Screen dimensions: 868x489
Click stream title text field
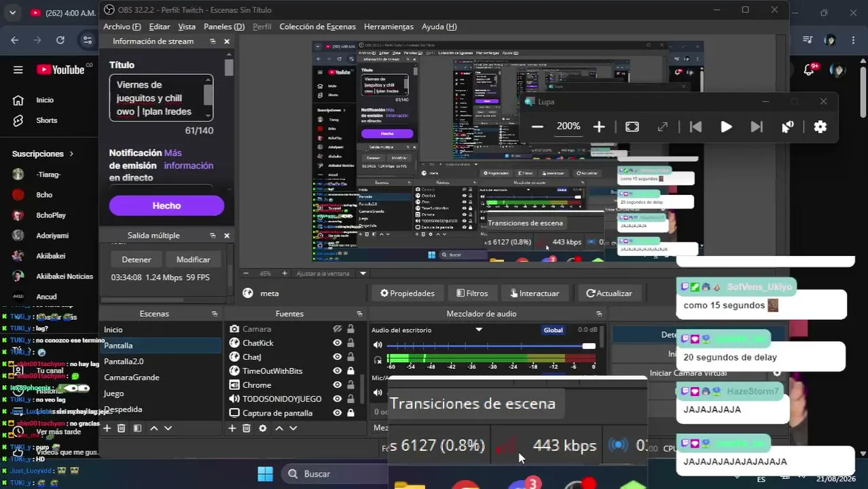tap(162, 98)
